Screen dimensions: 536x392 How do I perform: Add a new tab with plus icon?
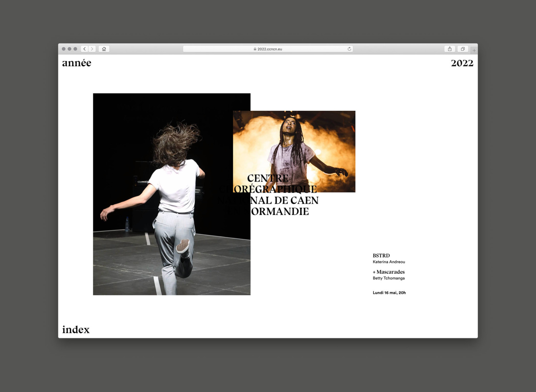pyautogui.click(x=474, y=50)
